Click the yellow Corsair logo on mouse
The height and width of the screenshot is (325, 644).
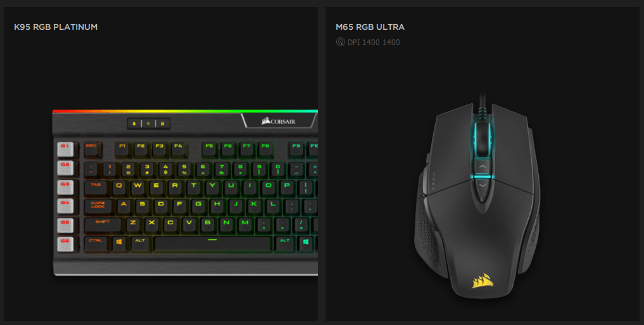tap(482, 281)
